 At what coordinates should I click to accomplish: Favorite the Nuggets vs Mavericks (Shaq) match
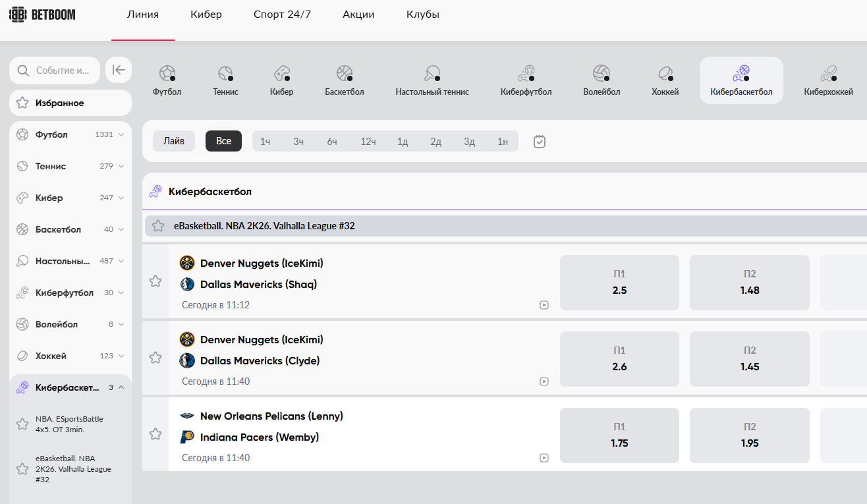[x=155, y=281]
